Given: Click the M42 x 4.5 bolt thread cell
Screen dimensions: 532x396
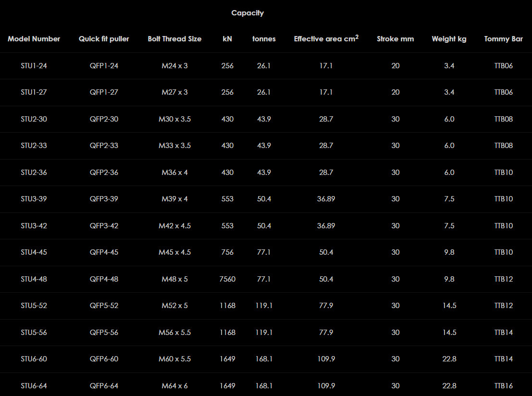Looking at the screenshot, I should (174, 226).
